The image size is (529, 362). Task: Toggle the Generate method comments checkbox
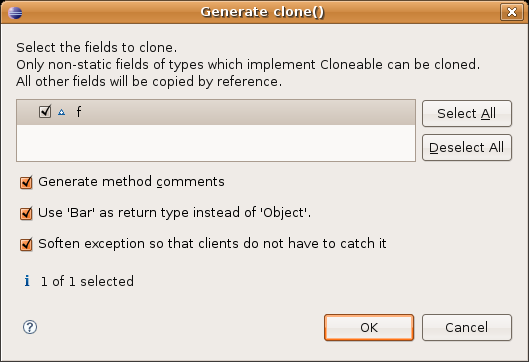(x=26, y=182)
